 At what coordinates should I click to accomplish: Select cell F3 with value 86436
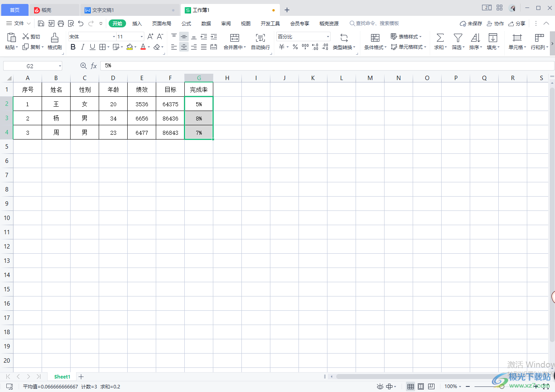(170, 118)
